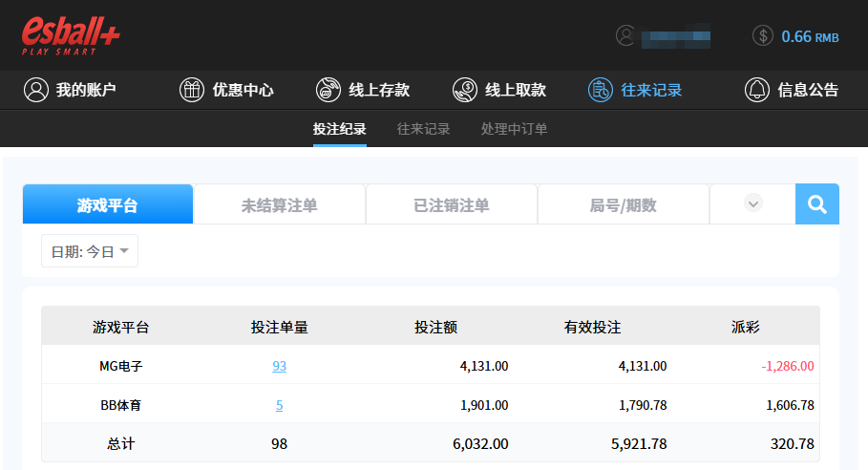
Task: Click the 往来记录 records icon
Action: coord(601,90)
